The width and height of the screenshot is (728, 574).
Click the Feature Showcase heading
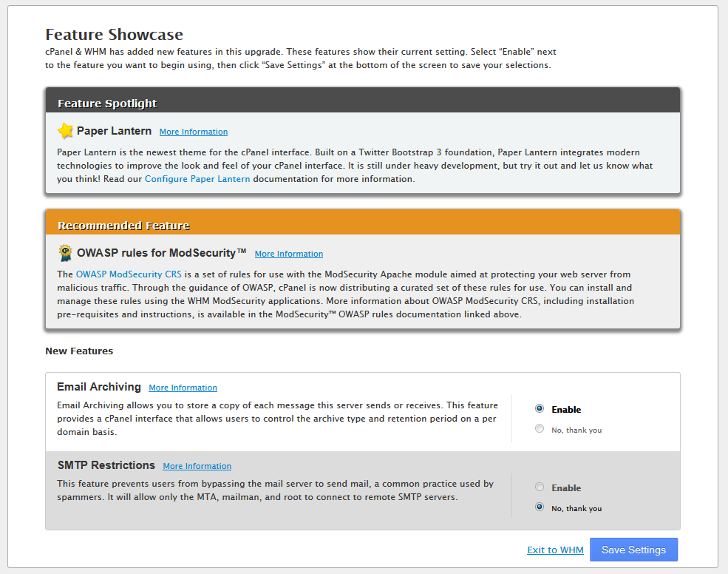115,34
